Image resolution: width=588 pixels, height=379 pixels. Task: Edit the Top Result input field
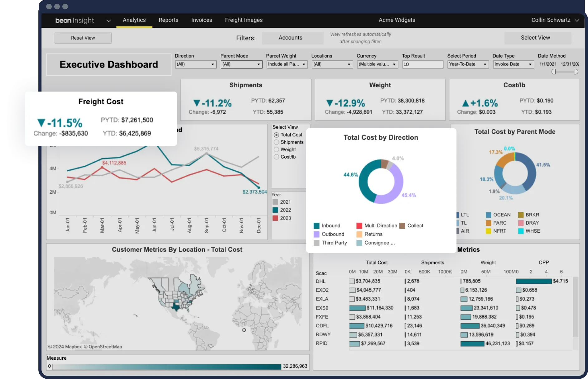(422, 64)
